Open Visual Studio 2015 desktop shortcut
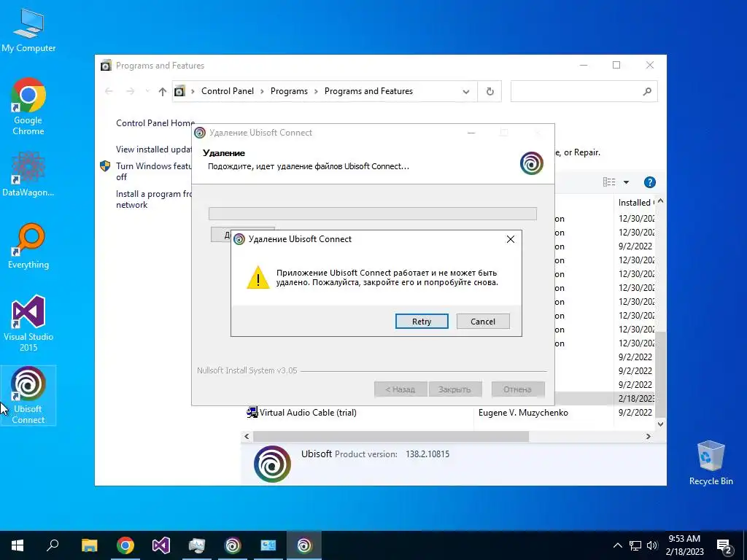This screenshot has height=560, width=747. click(28, 323)
